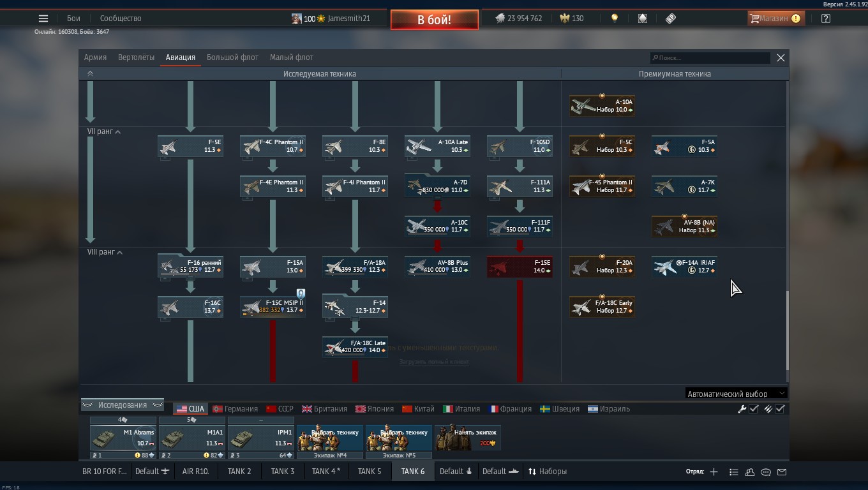Open the Автоматический выбор dropdown
The image size is (868, 490).
click(736, 394)
